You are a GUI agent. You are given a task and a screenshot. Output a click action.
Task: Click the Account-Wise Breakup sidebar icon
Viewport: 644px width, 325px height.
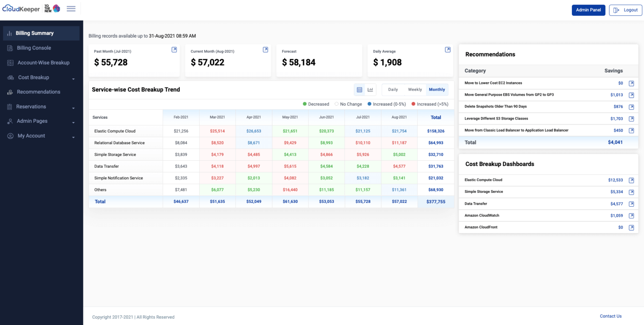point(9,62)
